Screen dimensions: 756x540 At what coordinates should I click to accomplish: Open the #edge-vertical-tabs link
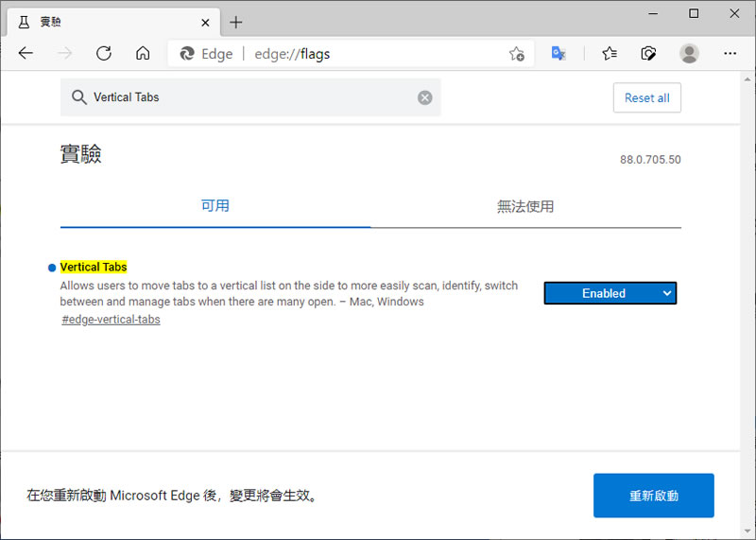tap(111, 320)
